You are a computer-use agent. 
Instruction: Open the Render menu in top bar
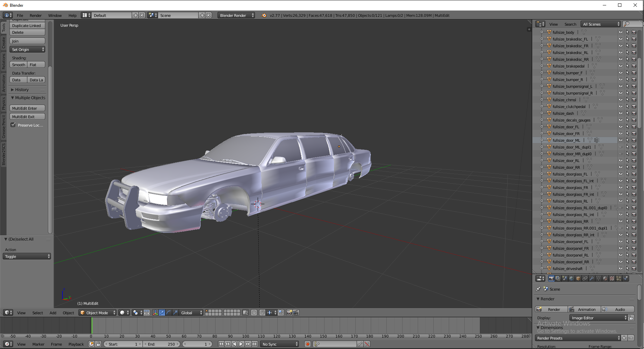pyautogui.click(x=35, y=16)
